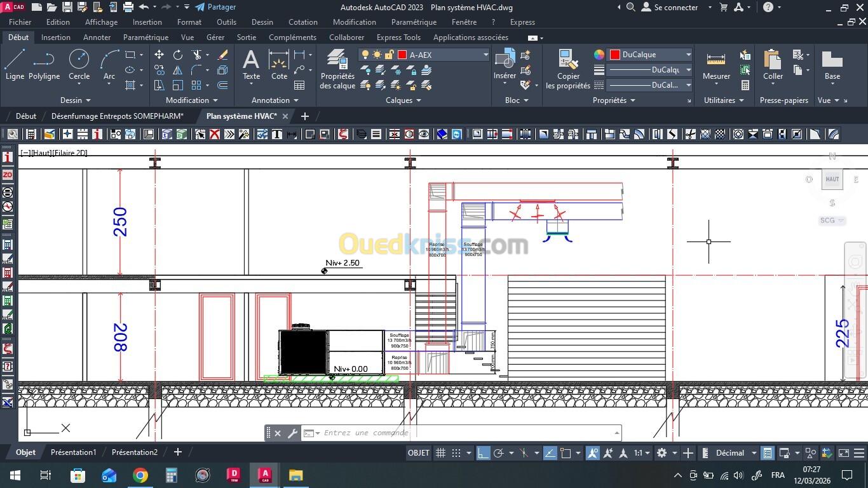868x488 pixels.
Task: Click the red A-AEX layer color swatch
Action: [x=402, y=55]
